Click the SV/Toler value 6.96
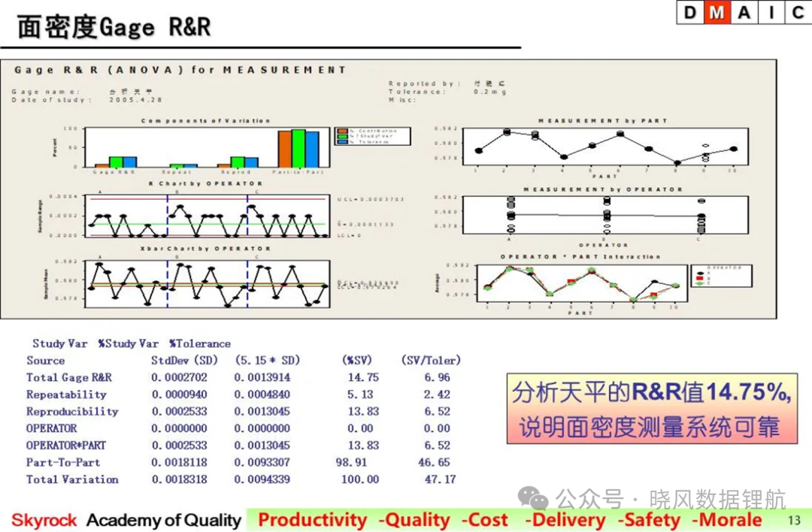812x532 pixels. click(437, 378)
